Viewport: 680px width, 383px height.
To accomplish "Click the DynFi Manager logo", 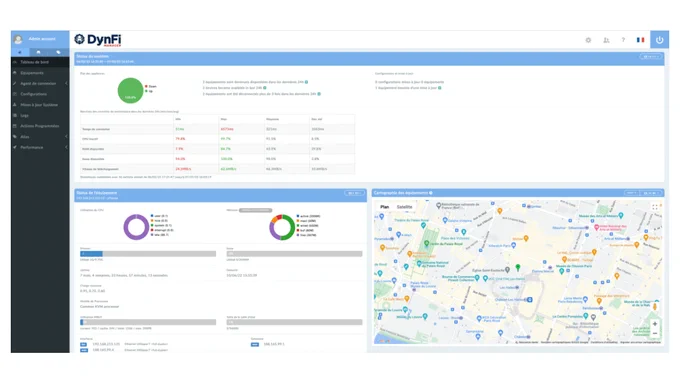I will [98, 40].
